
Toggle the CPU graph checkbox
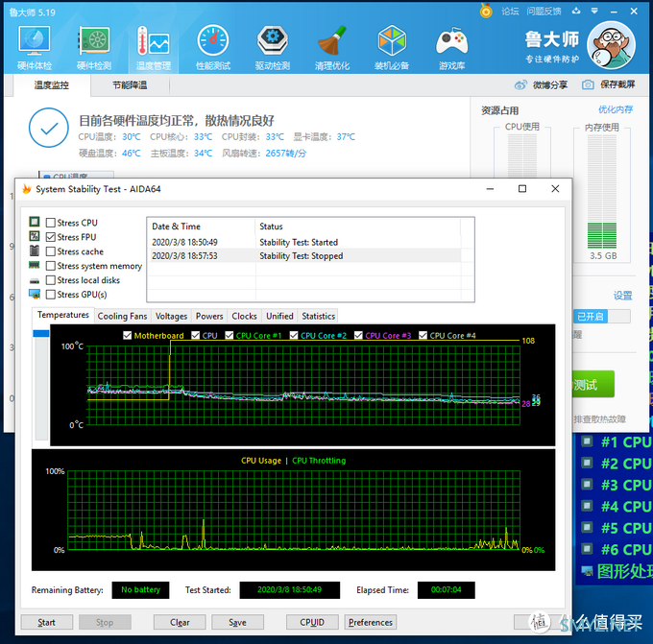point(195,335)
